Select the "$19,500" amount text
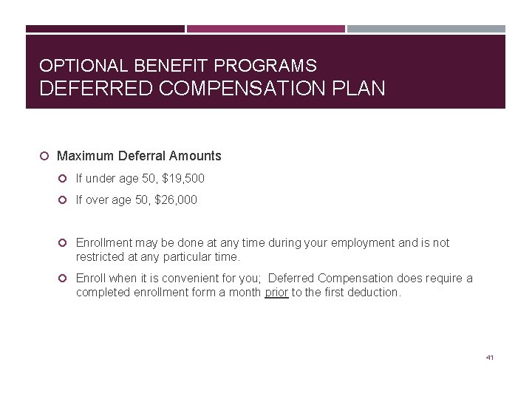This screenshot has height=399, width=532. (185, 178)
